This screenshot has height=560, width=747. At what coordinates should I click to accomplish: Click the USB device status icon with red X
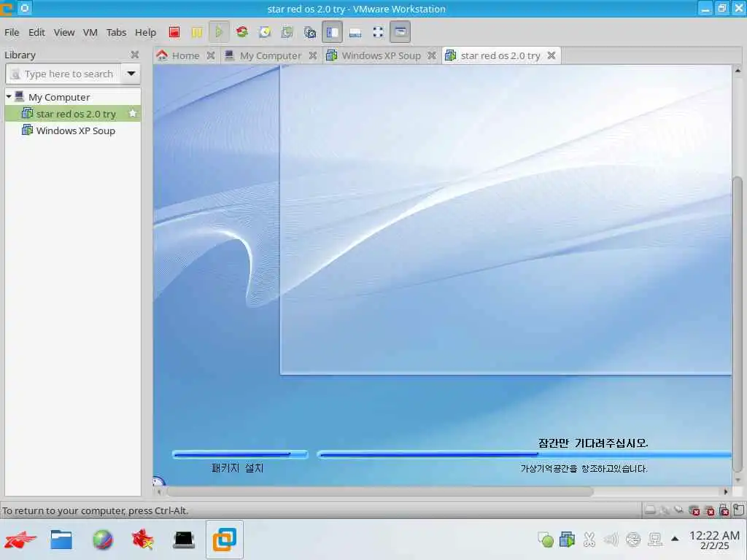click(724, 510)
